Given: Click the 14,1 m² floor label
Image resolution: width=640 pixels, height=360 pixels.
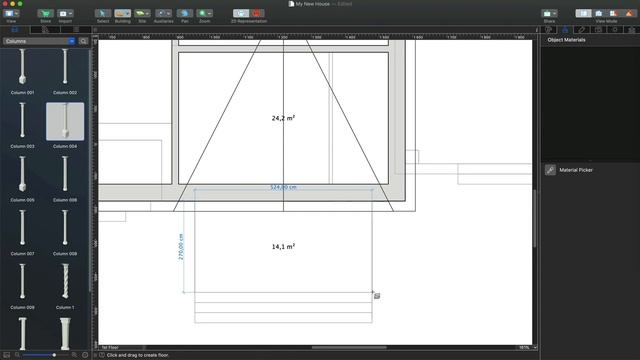Looking at the screenshot, I should pyautogui.click(x=283, y=247).
